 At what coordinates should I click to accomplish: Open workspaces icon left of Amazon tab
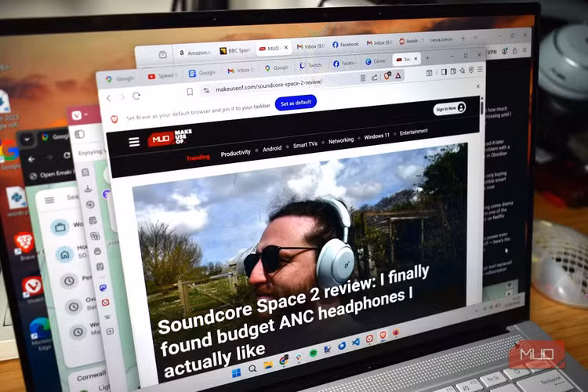[x=163, y=55]
